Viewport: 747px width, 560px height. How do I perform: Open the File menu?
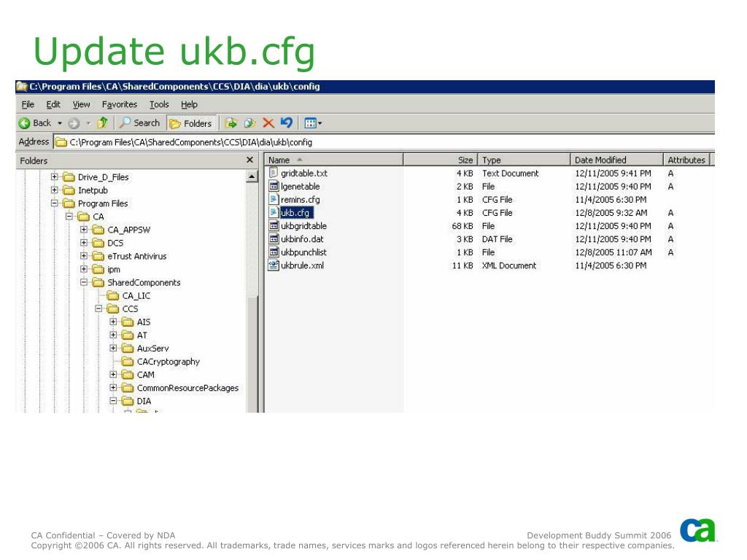click(x=28, y=104)
